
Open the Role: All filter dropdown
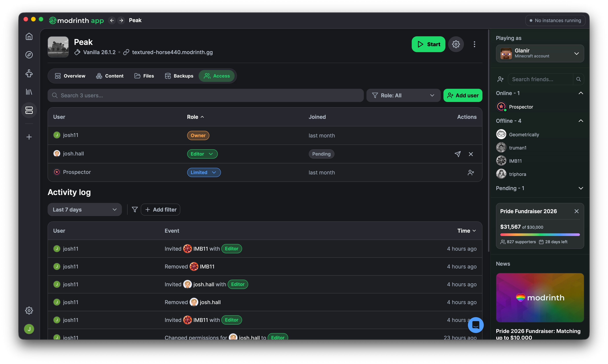(403, 95)
